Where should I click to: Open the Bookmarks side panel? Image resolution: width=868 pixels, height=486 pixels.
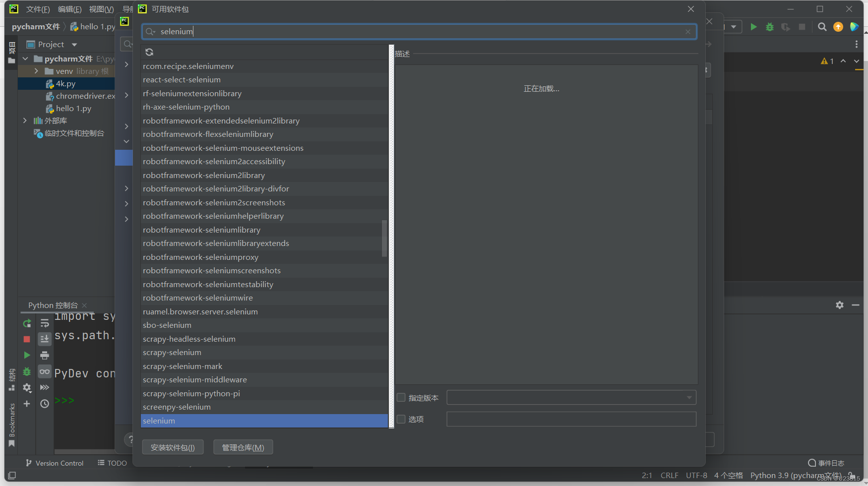point(12,425)
